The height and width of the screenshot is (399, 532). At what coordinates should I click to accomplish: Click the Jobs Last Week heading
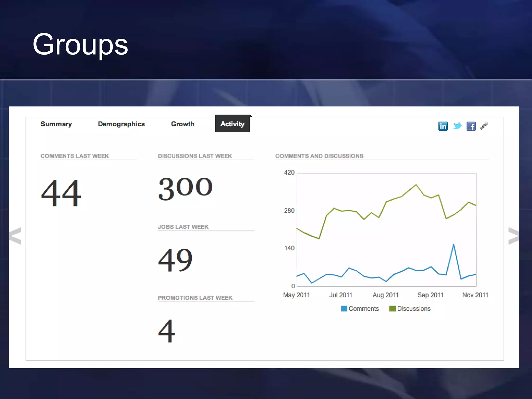click(183, 227)
